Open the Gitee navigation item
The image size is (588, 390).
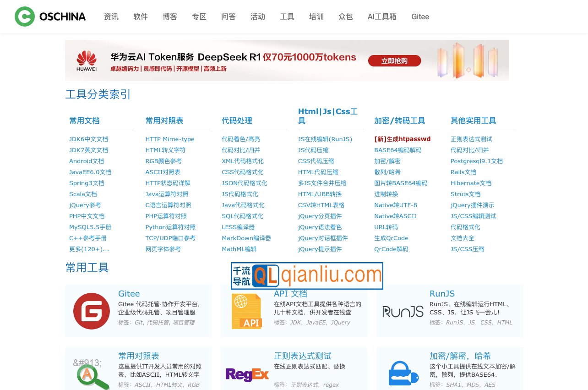point(420,16)
